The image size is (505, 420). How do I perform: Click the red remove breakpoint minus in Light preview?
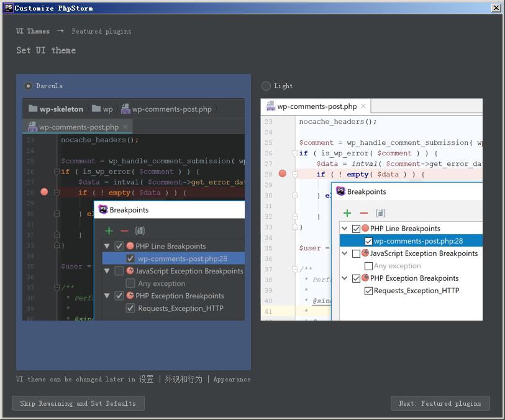[x=363, y=213]
